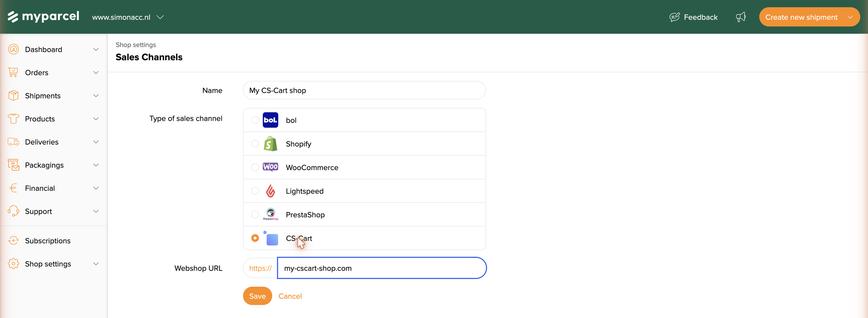The image size is (868, 318).
Task: Click the PrestaShop logo
Action: click(x=270, y=214)
